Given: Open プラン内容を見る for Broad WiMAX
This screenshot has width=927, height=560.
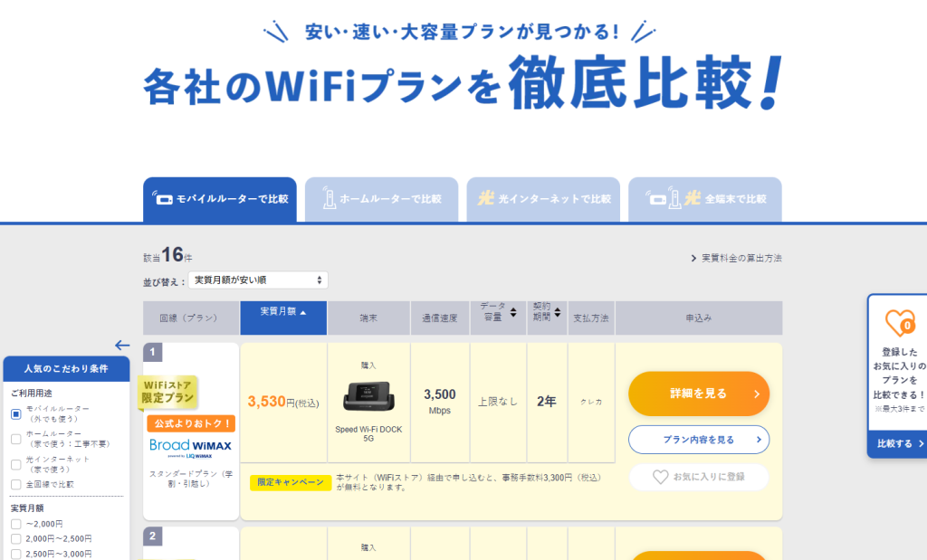Looking at the screenshot, I should (x=698, y=440).
